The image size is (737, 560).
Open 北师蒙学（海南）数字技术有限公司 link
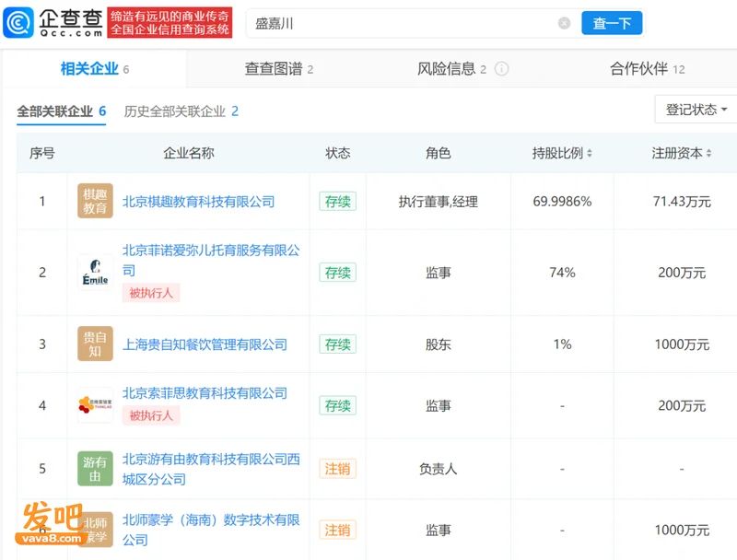coord(211,530)
